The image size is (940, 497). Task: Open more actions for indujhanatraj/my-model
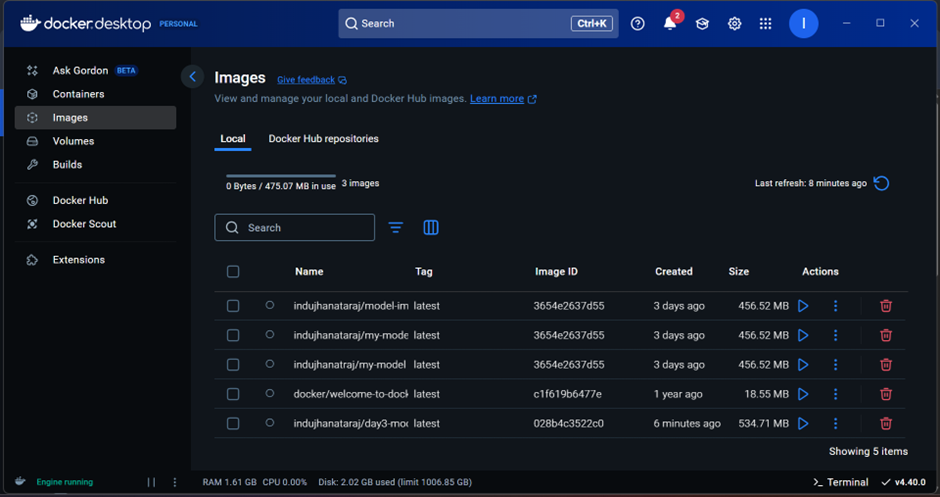point(835,365)
